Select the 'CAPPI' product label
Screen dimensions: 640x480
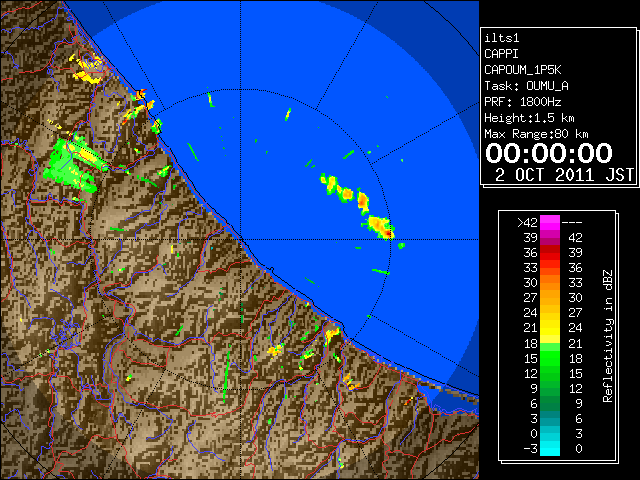(x=501, y=54)
